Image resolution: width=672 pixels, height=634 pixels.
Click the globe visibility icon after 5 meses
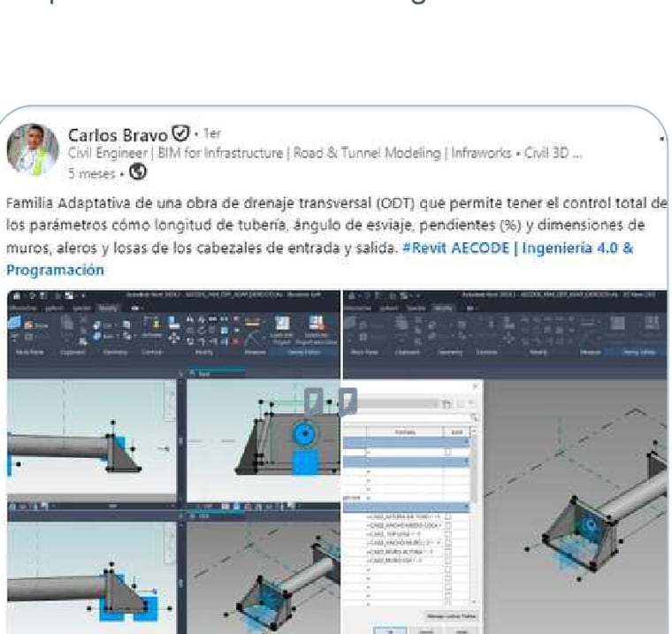(x=138, y=172)
